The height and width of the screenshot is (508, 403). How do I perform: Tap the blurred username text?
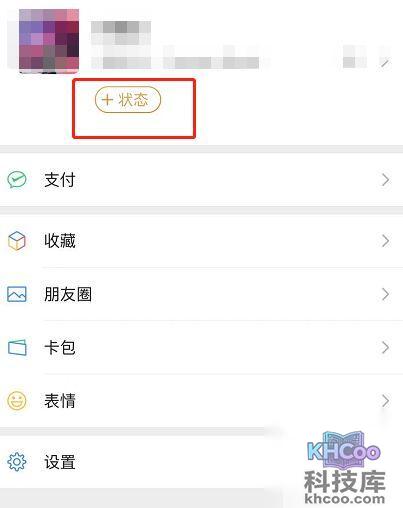coord(121,33)
